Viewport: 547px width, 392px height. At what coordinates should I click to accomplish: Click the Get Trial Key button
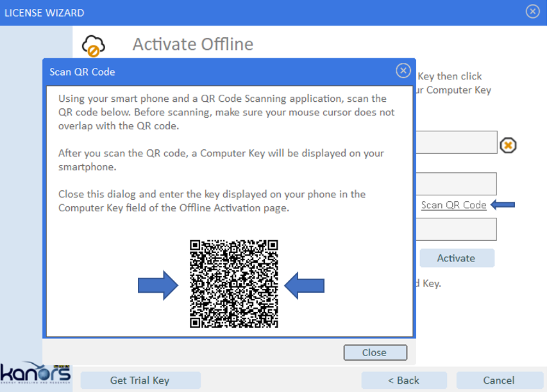click(140, 380)
